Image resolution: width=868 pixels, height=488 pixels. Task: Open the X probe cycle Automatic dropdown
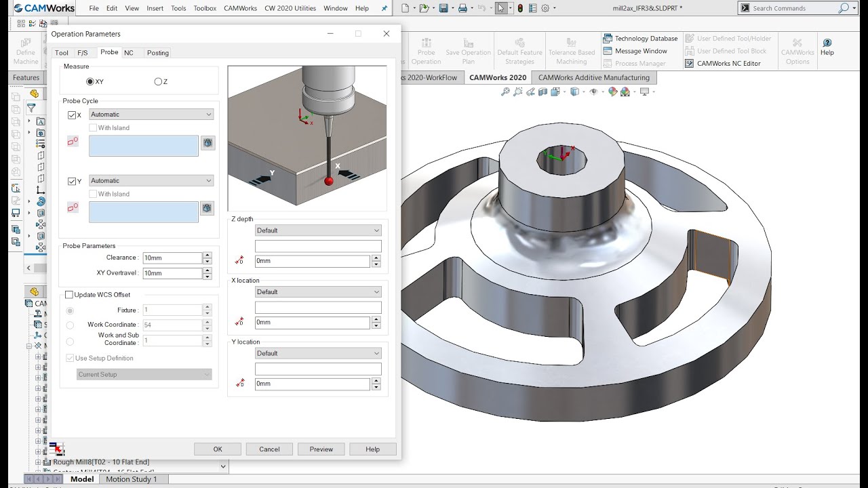151,115
